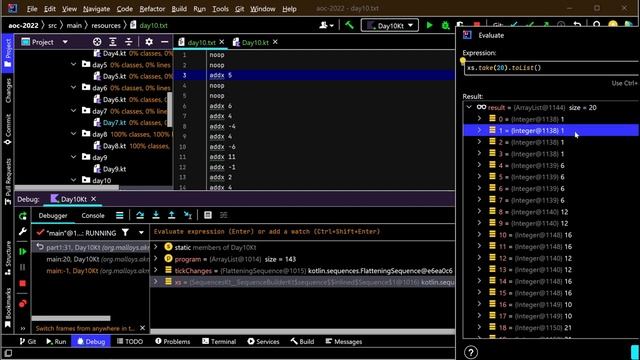640x360 pixels.
Task: Open Evaluate Expression calculator icon
Action: point(208,215)
